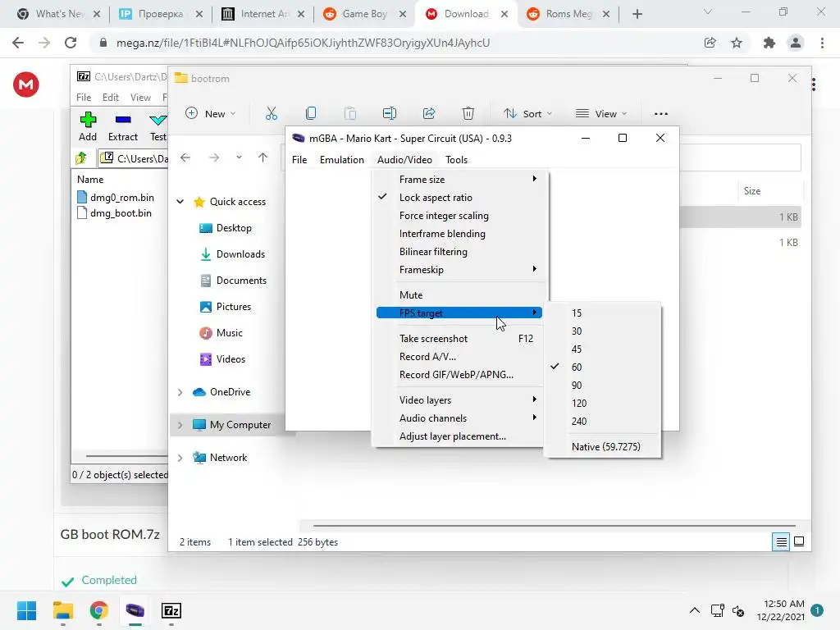Open the 7-Zip Edit menu
840x630 pixels.
[111, 98]
